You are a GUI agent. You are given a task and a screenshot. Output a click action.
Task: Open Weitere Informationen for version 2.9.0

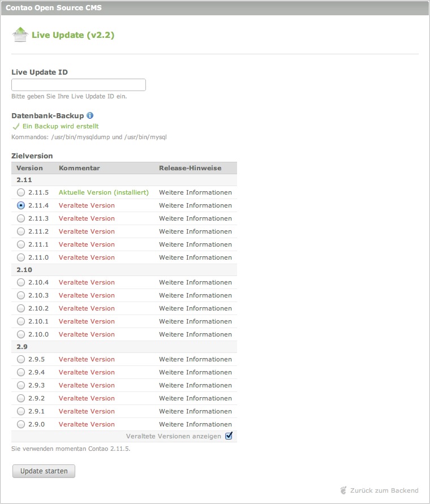point(195,424)
